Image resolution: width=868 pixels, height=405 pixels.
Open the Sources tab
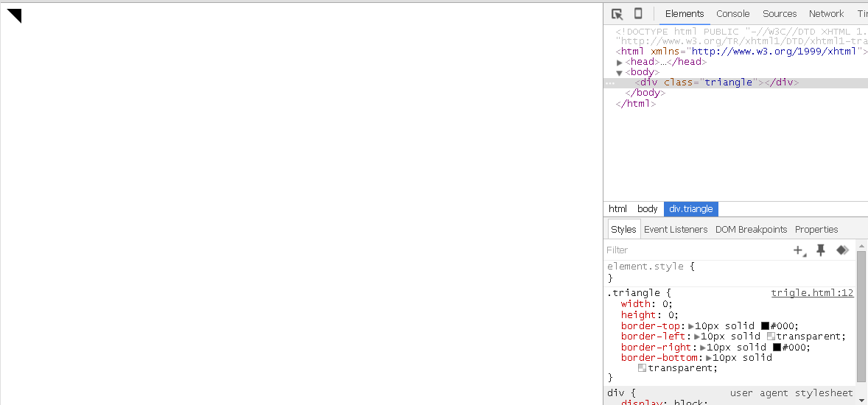click(780, 14)
